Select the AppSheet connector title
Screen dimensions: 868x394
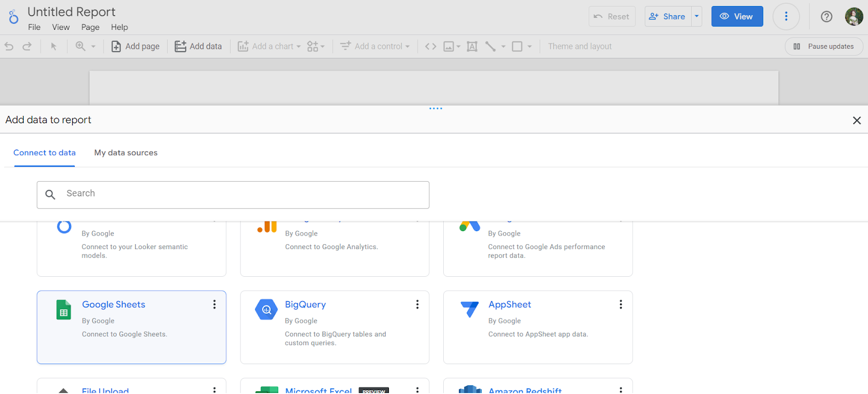pos(509,304)
